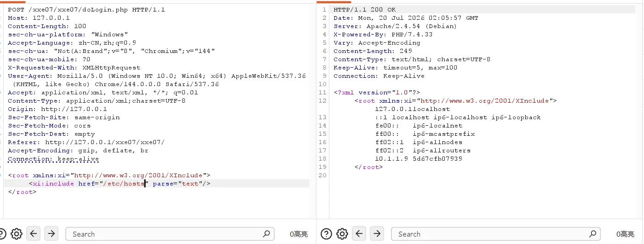The height and width of the screenshot is (244, 644).
Task: Click the POST /xxe07/xxe07/doLogin.php request line
Action: [86, 10]
